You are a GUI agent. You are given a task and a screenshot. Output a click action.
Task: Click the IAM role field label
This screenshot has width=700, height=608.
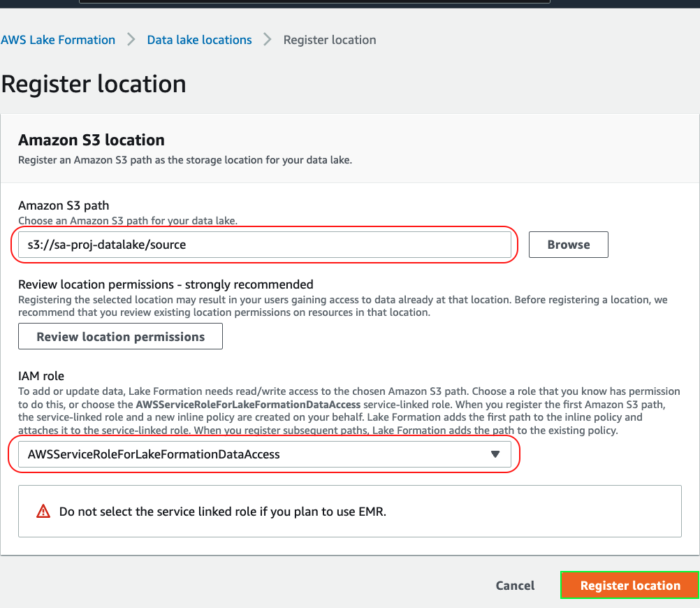coord(41,377)
